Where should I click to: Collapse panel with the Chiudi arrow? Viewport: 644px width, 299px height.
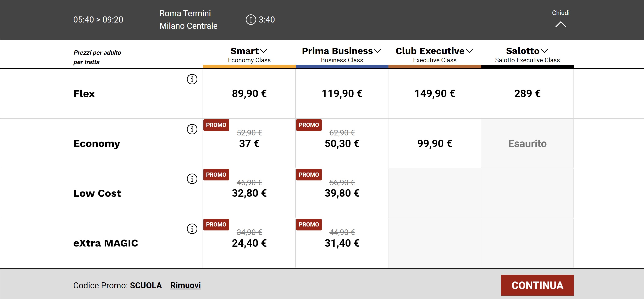tap(561, 24)
